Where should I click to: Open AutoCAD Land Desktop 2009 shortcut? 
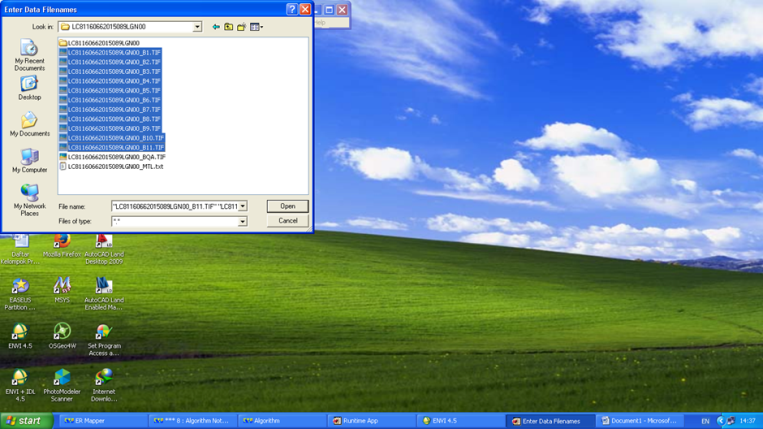104,250
